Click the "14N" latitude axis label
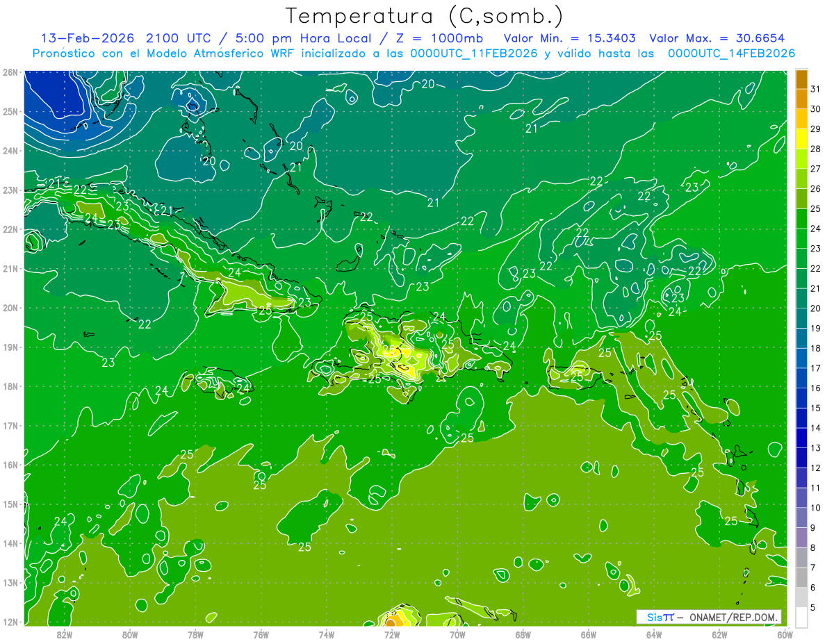This screenshot has height=644, width=834. pos(10,543)
